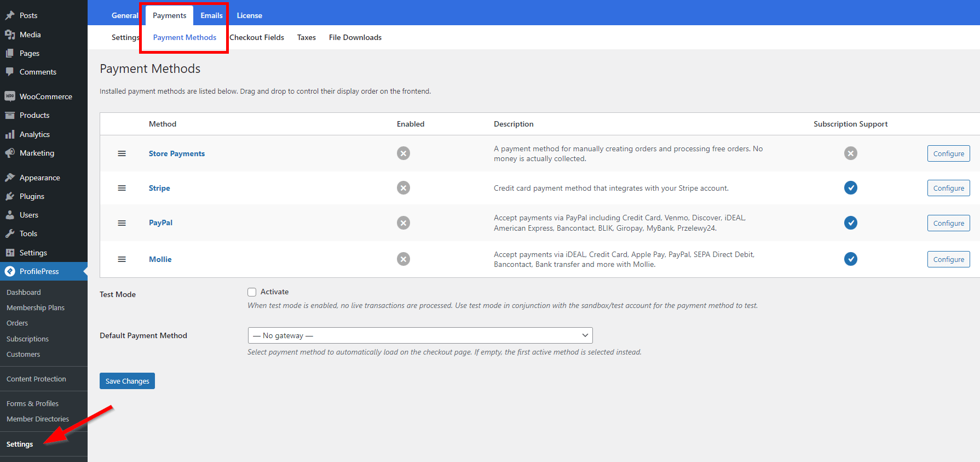The height and width of the screenshot is (462, 980).
Task: Open the Default Payment Method dropdown
Action: pos(420,335)
